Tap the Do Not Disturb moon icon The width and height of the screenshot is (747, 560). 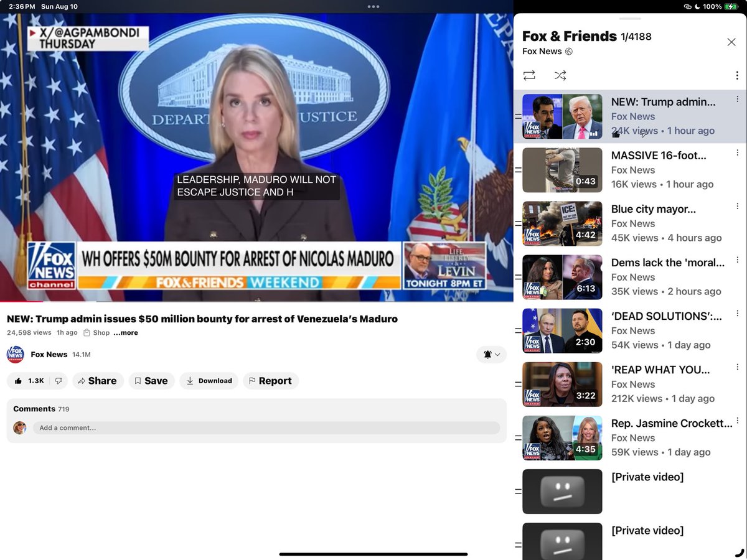697,6
